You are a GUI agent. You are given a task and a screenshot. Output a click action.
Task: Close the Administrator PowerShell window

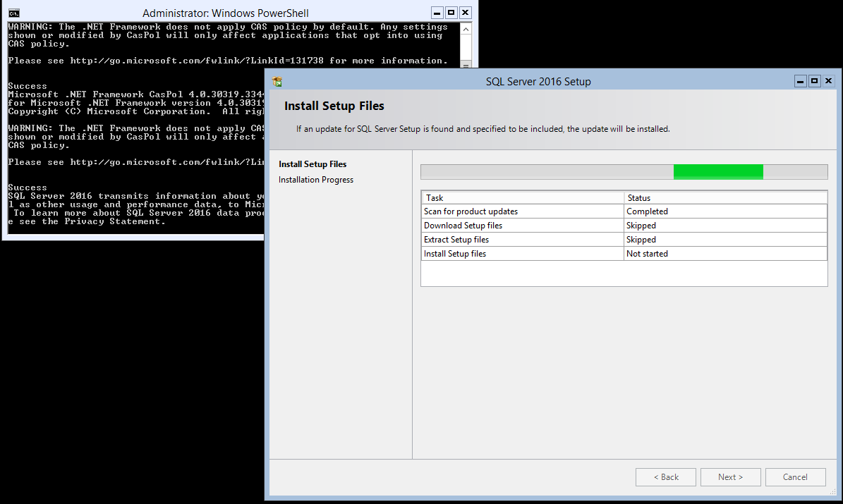click(x=465, y=13)
